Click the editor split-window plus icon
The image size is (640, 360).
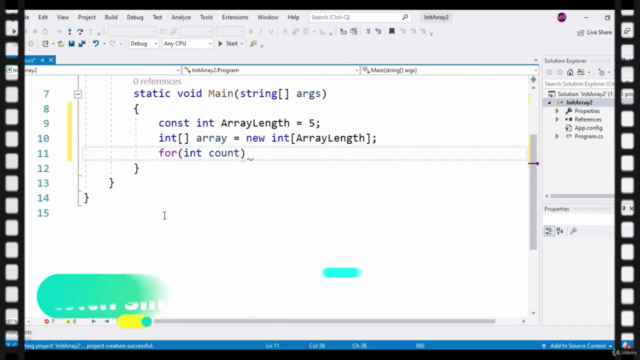pyautogui.click(x=533, y=80)
